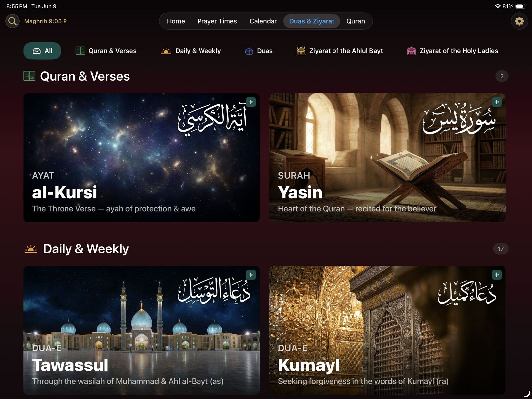Click the sunrise icon beside Daily & Weekly heading
This screenshot has width=532, height=399.
(31, 249)
